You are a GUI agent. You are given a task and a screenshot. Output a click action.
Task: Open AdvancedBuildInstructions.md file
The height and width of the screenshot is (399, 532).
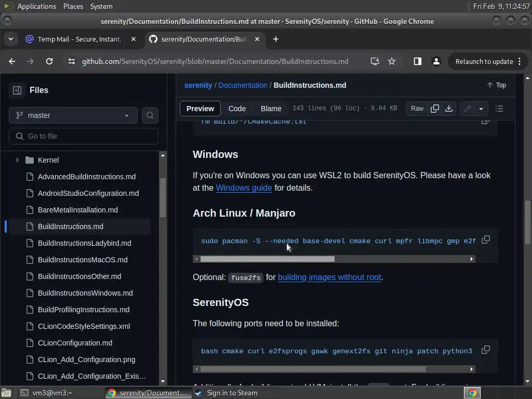point(87,177)
